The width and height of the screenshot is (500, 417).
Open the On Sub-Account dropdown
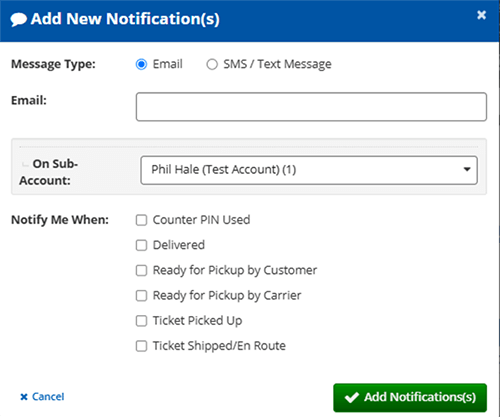(309, 170)
